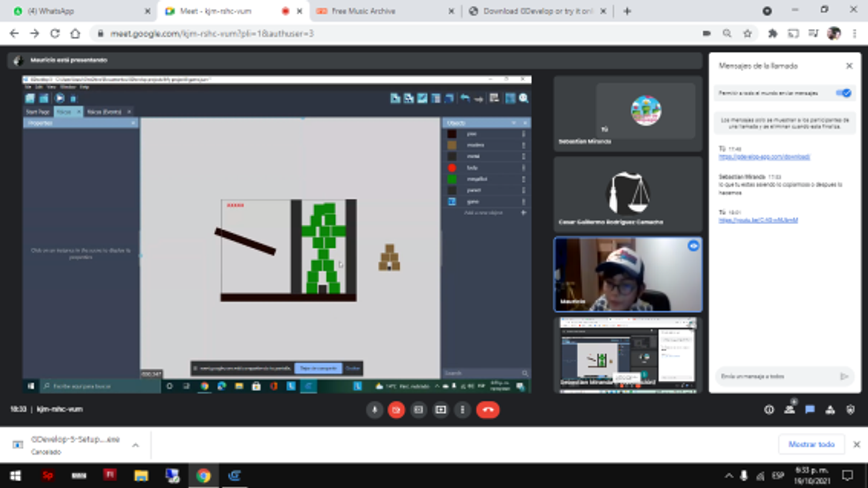
Task: Open the Chrome profile avatar
Action: (x=834, y=34)
